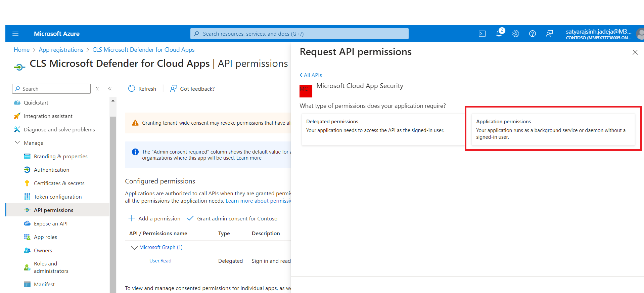Close the Request API permissions panel
The width and height of the screenshot is (644, 293).
pyautogui.click(x=635, y=52)
